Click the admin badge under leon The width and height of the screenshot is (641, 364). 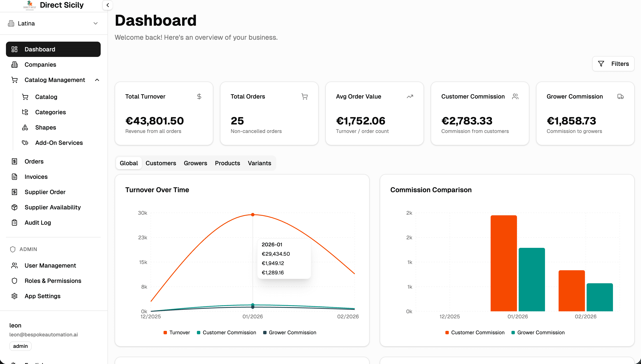21,346
